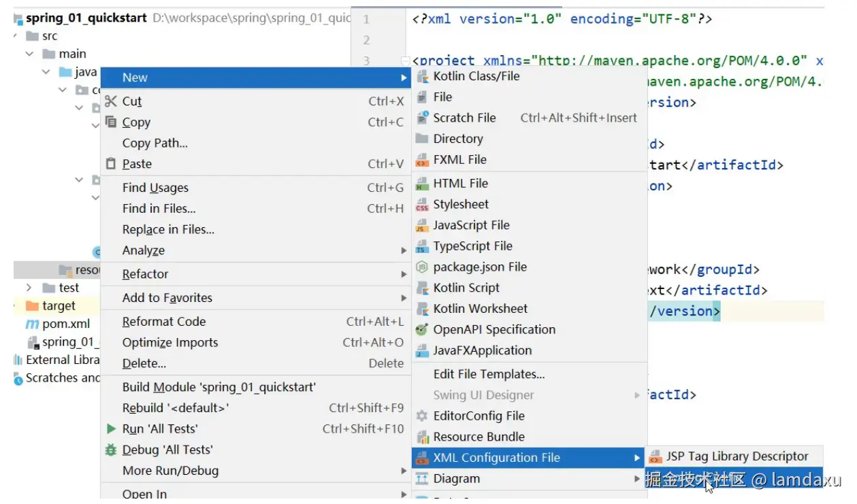Open the Add to Favorites submenu arrow
Screen dimensions: 857x504
coord(404,299)
